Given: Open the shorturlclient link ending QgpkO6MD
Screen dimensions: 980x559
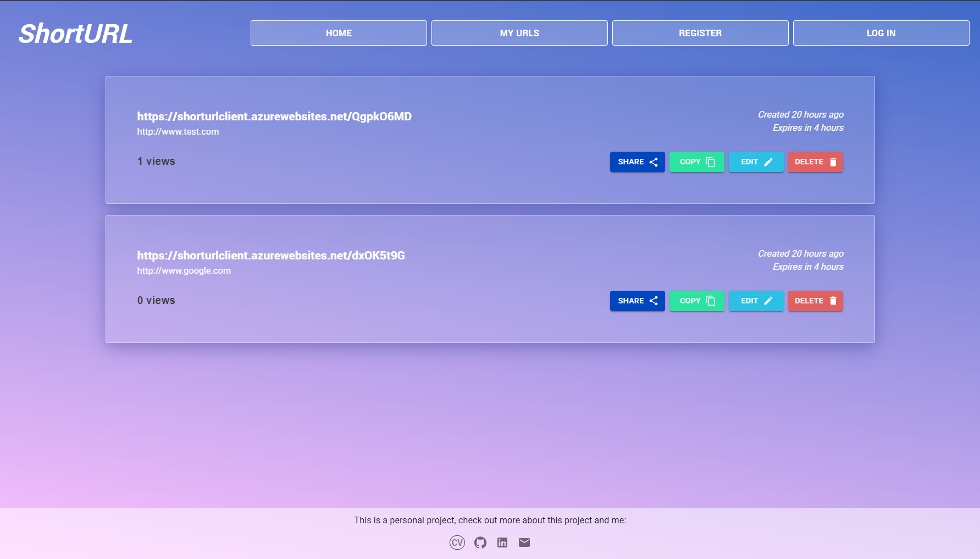Looking at the screenshot, I should click(x=274, y=117).
